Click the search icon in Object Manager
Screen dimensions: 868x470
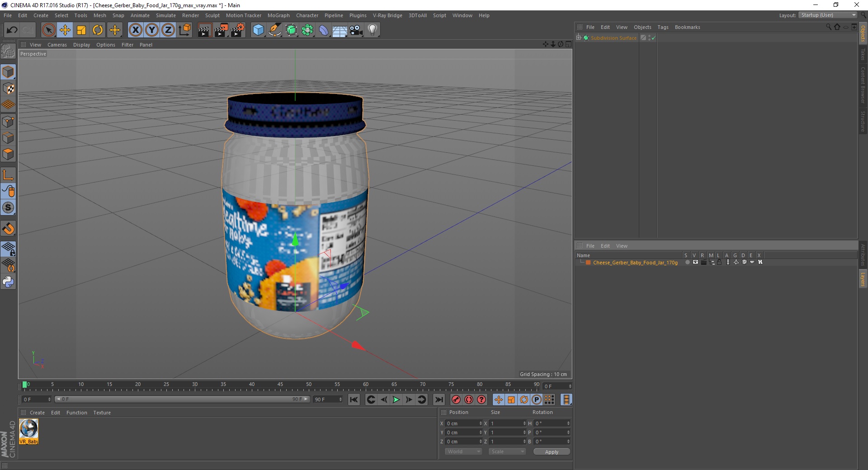click(829, 27)
